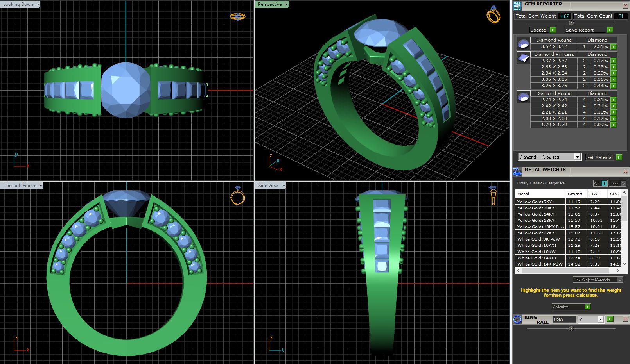Click the ring icon in Side View viewport
The width and height of the screenshot is (630, 364).
[x=493, y=195]
